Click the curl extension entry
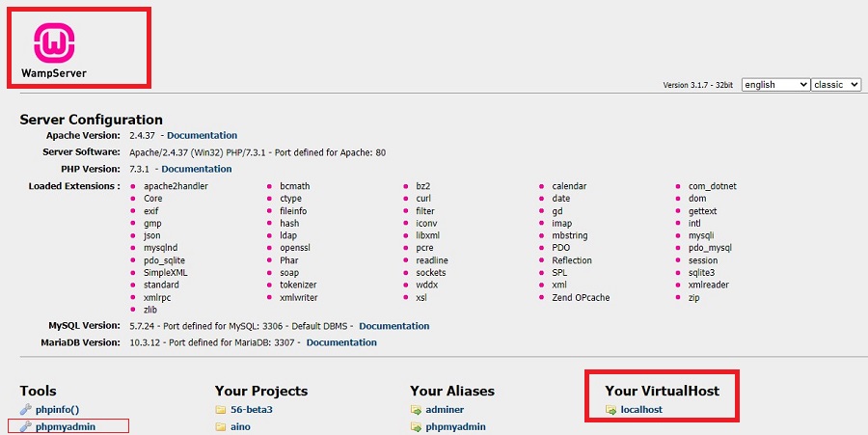Image resolution: width=868 pixels, height=435 pixels. click(x=423, y=198)
